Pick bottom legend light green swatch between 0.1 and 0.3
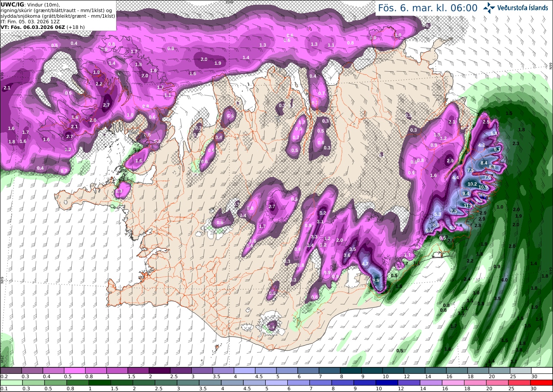The height and width of the screenshot is (392, 553). (11, 383)
